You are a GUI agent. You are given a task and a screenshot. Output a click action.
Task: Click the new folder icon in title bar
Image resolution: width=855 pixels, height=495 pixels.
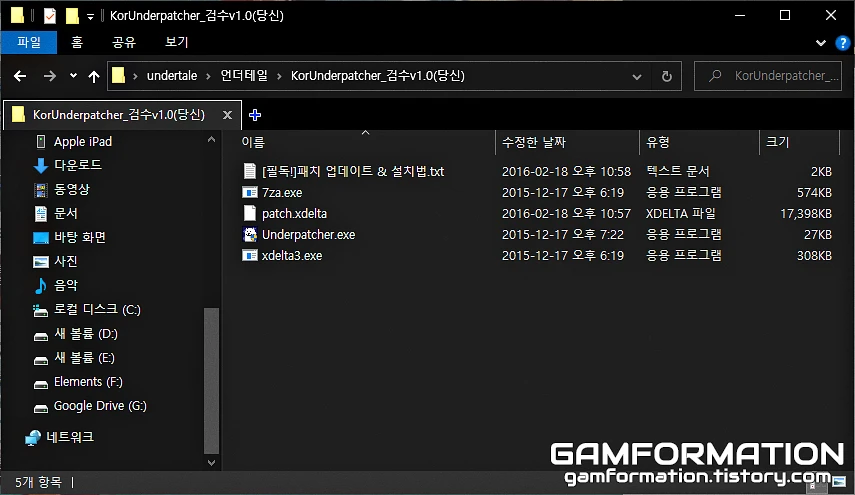[x=72, y=16]
